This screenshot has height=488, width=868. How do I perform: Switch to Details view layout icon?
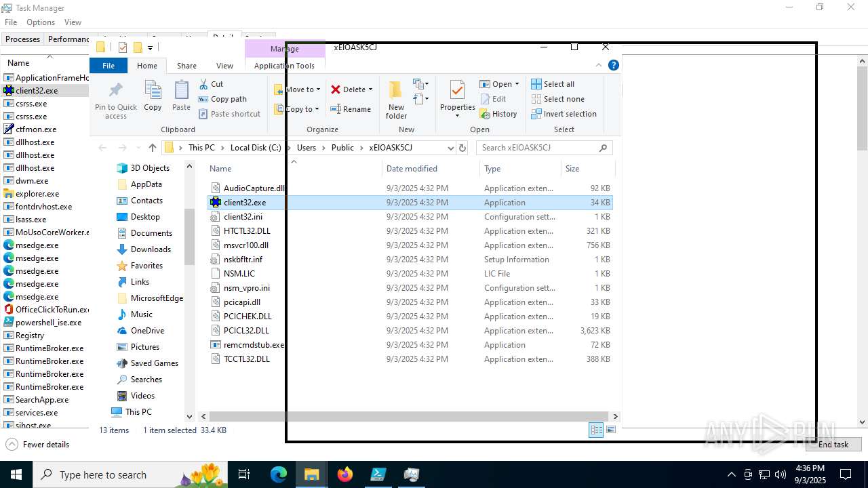click(x=596, y=430)
